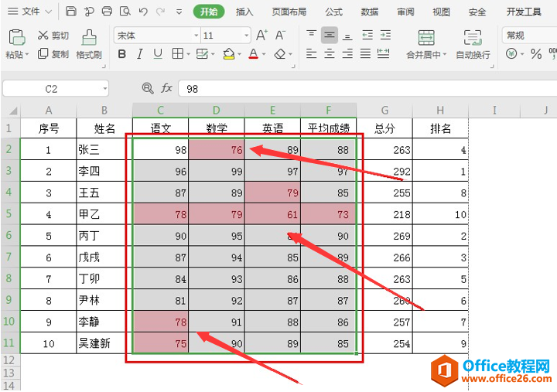Open the 开发工具 (Developer) tab
This screenshot has height=392, width=557.
click(x=524, y=12)
